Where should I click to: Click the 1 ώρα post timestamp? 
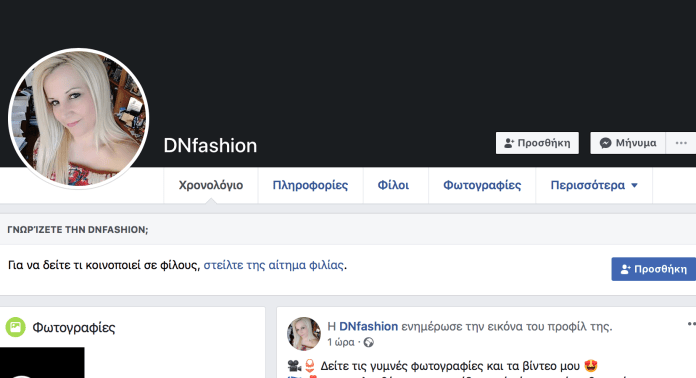pyautogui.click(x=340, y=343)
